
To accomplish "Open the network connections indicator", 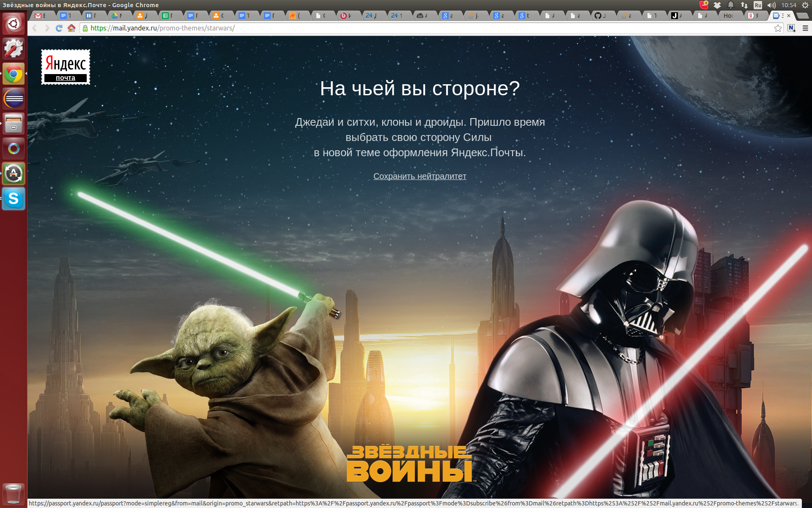I will [x=744, y=5].
